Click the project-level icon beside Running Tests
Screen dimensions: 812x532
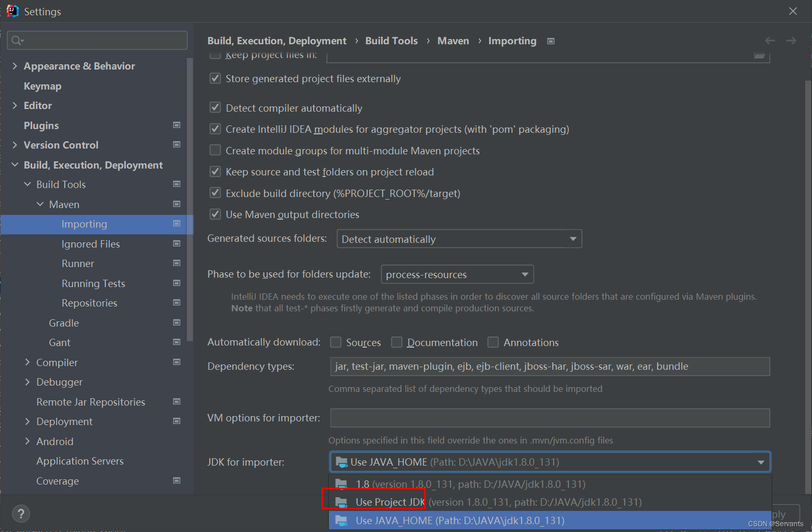click(177, 283)
